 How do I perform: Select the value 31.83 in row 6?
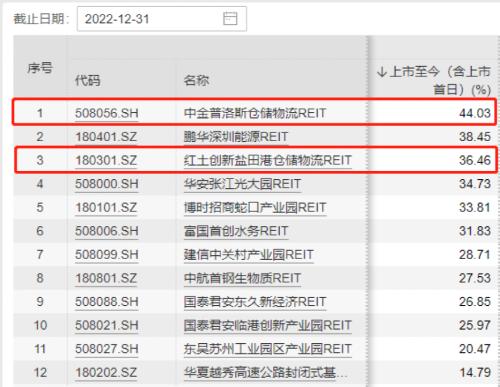(475, 231)
